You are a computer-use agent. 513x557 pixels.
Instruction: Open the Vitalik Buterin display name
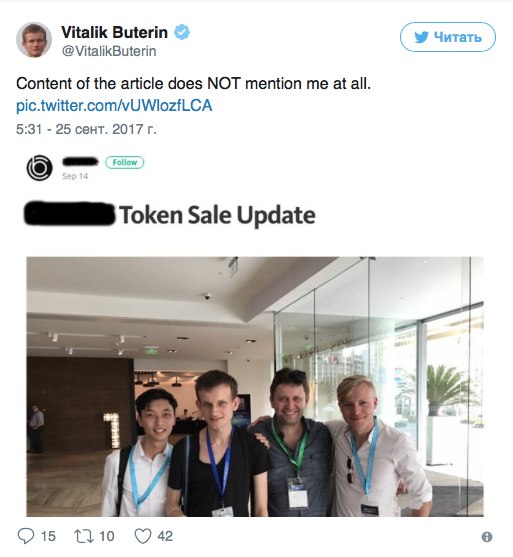click(114, 32)
